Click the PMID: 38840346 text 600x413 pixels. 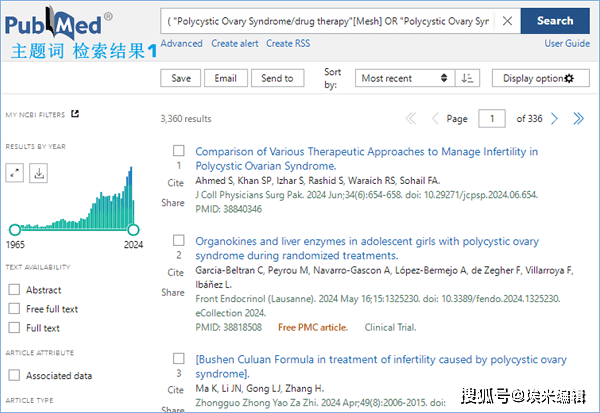click(x=228, y=209)
